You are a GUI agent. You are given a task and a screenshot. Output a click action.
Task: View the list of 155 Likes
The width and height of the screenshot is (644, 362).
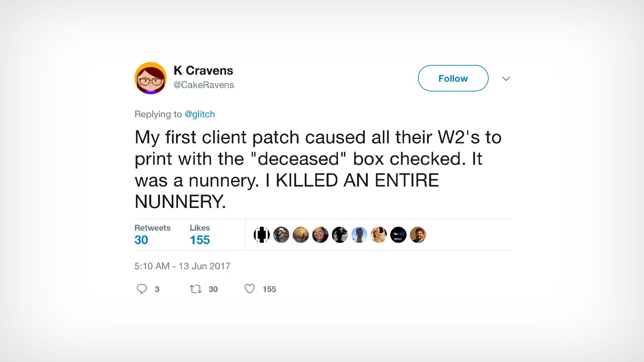click(x=200, y=234)
